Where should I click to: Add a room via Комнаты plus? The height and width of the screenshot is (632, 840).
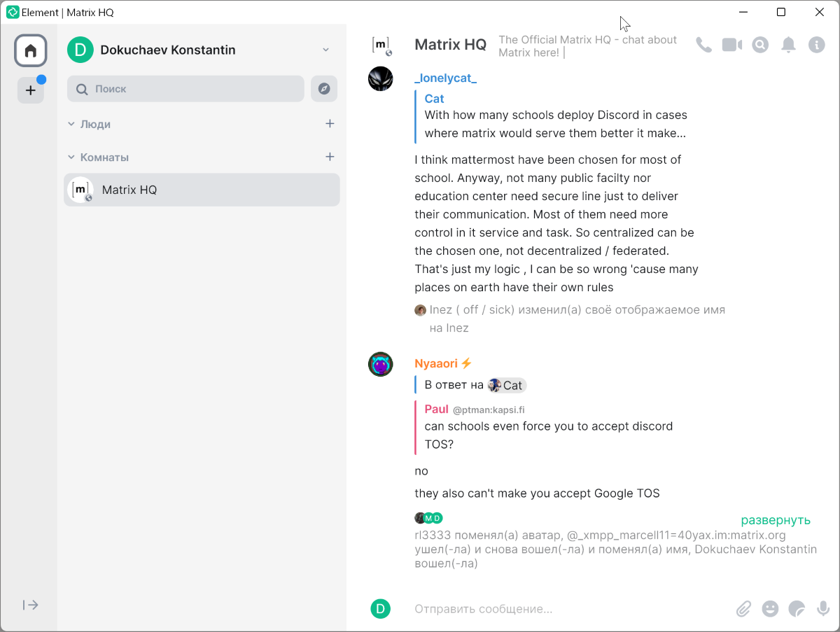pyautogui.click(x=330, y=157)
